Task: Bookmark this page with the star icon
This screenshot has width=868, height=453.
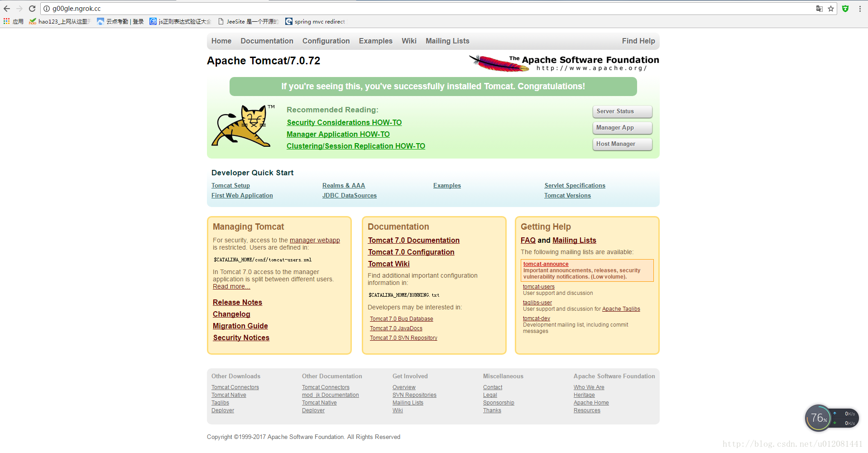Action: 831,9
